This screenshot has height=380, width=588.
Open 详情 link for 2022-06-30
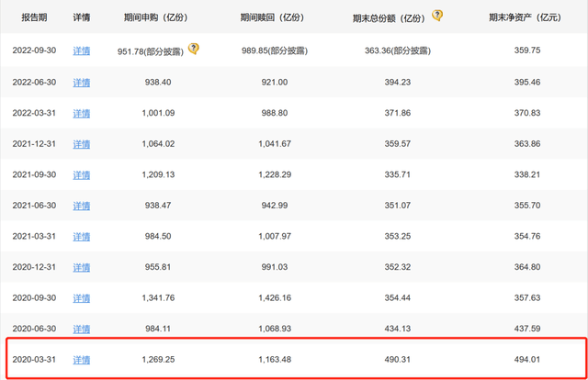[82, 83]
